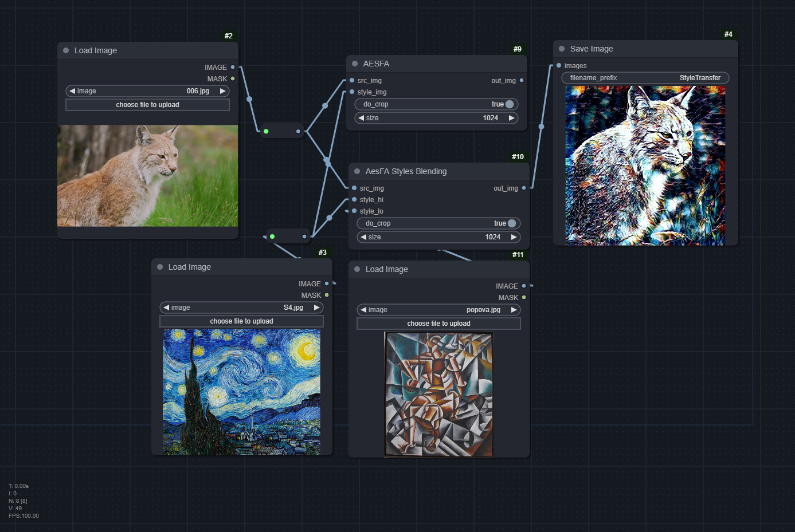Click out_img output port on Styles Blending
Screen dimensions: 795x532
pyautogui.click(x=524, y=188)
